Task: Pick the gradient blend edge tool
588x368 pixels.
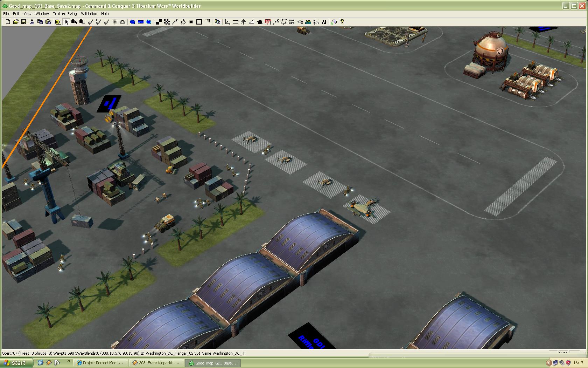Action: 208,22
